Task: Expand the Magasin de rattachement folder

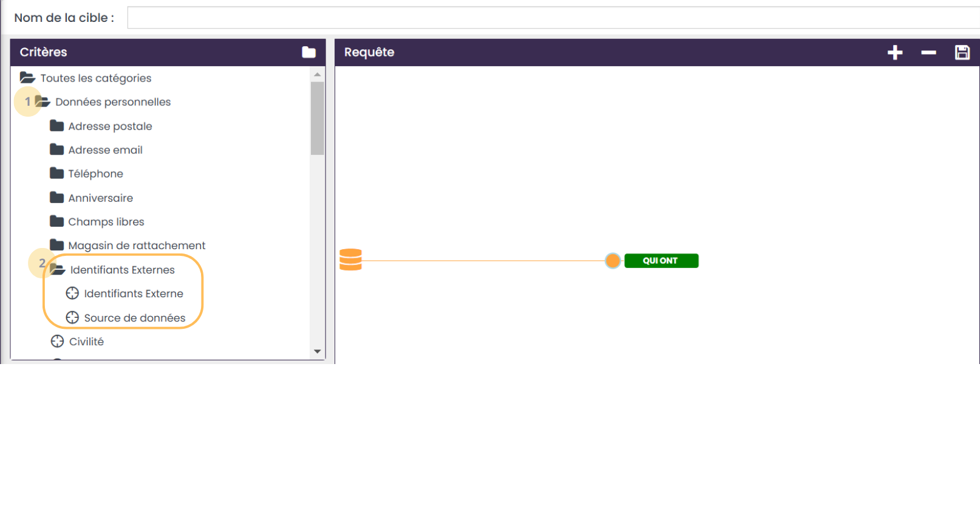Action: click(57, 245)
